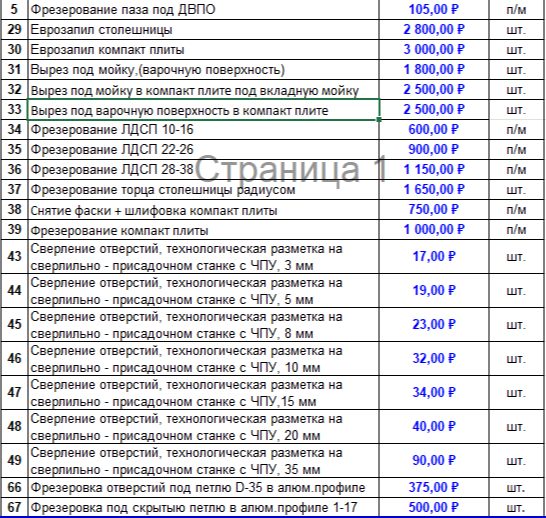This screenshot has width=546, height=518.
Task: Click price 32,00 ₽
Action: [434, 359]
